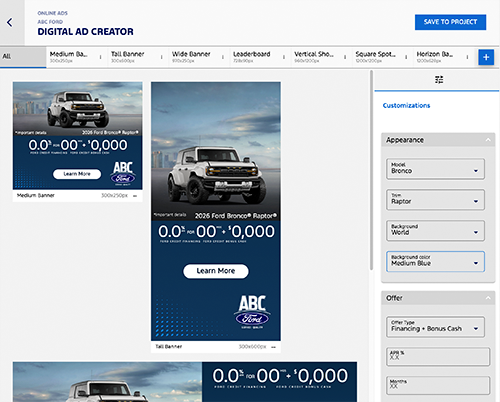
Task: Open Background color dropdown showing Medium Blue
Action: [435, 261]
